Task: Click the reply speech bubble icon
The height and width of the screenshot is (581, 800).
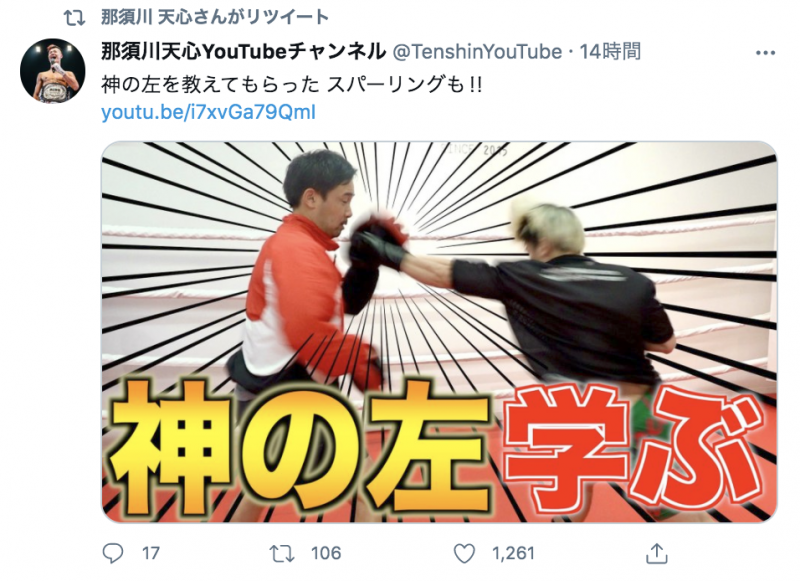Action: pos(113,553)
